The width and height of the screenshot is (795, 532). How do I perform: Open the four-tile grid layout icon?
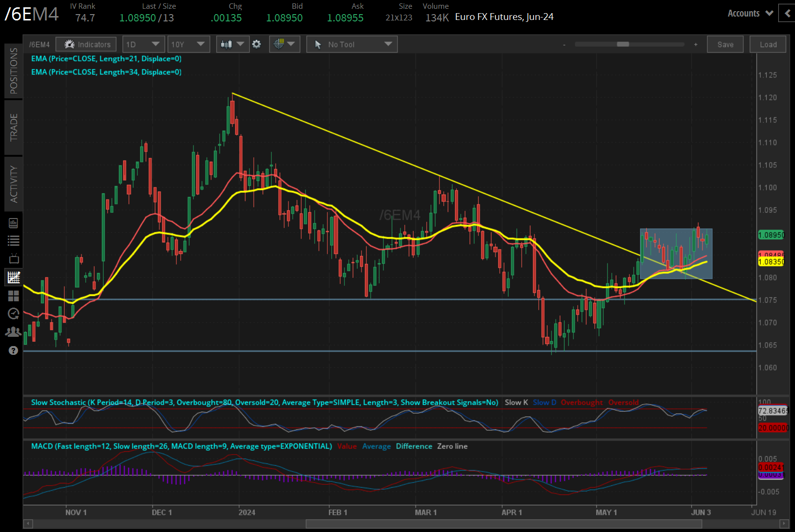[13, 296]
